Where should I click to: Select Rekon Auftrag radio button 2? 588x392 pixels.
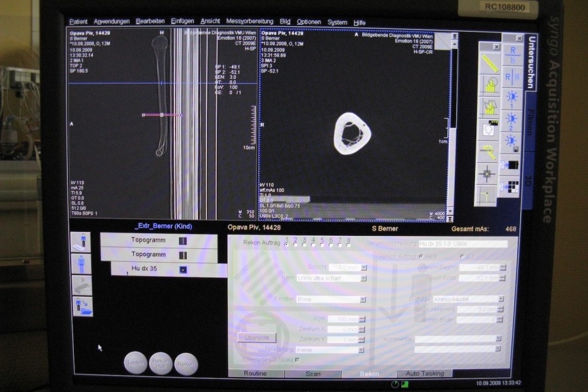(x=295, y=244)
